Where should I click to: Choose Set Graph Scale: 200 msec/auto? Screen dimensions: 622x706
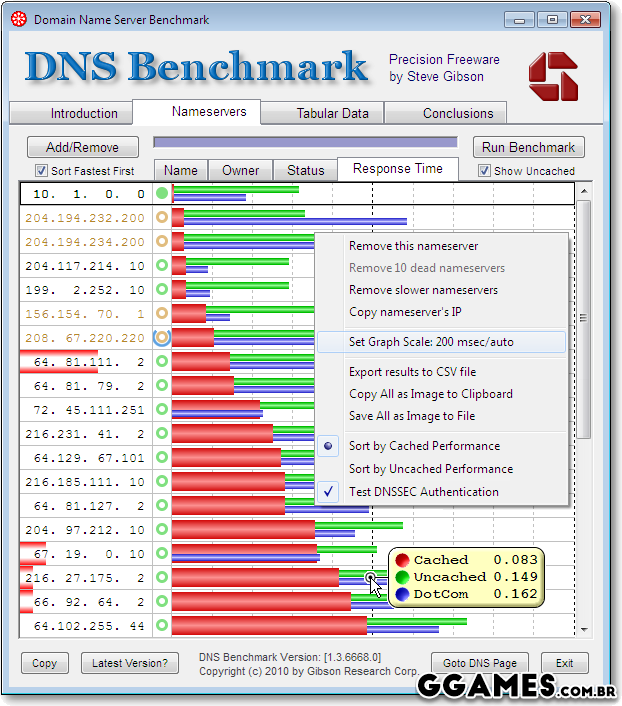coord(431,342)
